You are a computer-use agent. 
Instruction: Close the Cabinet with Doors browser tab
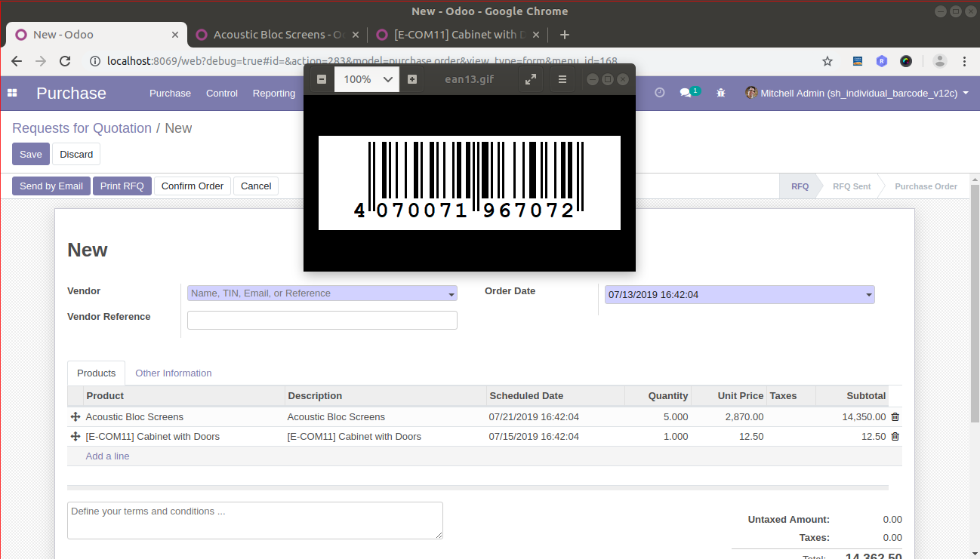point(536,35)
